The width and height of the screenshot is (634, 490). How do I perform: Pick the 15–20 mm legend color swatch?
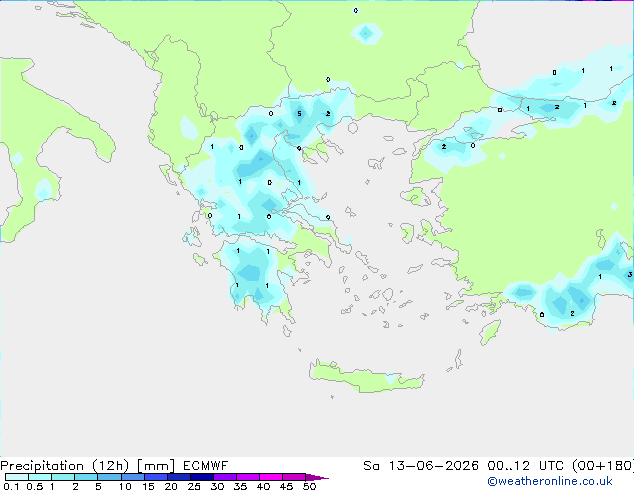[x=156, y=477]
